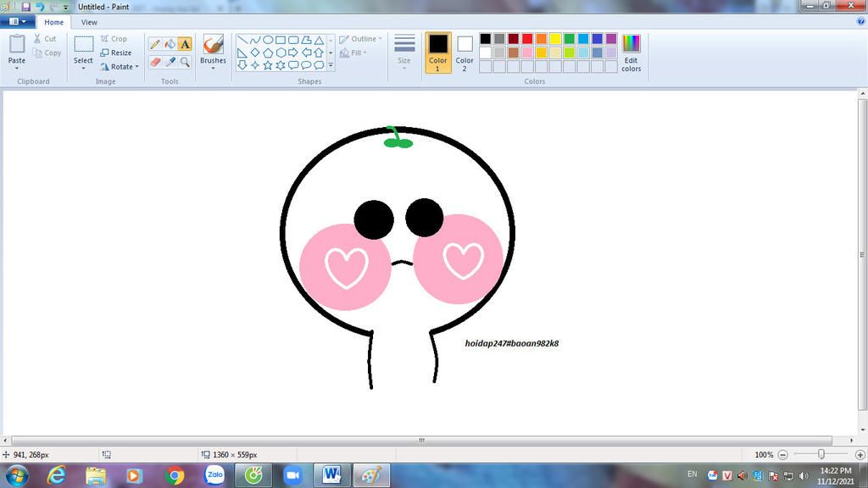The image size is (868, 488).
Task: Click the Copy button
Action: tap(47, 53)
